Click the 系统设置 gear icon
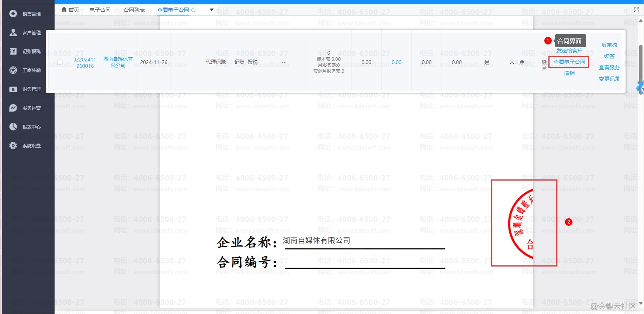Image resolution: width=644 pixels, height=314 pixels. tap(13, 146)
